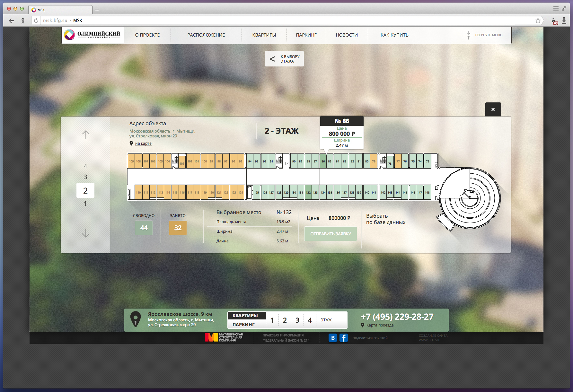Viewport: 573px width, 392px height.
Task: Collapse menu via Свернуть меню
Action: coord(484,35)
